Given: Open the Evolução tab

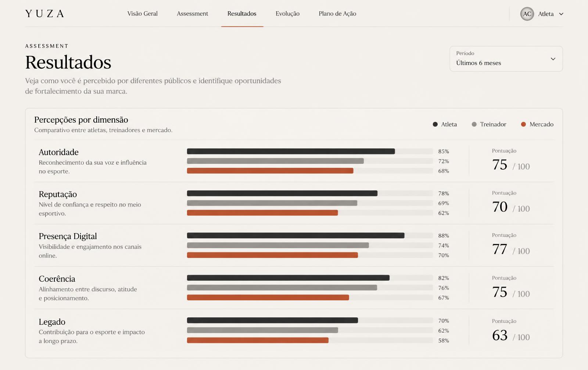Looking at the screenshot, I should (x=287, y=14).
